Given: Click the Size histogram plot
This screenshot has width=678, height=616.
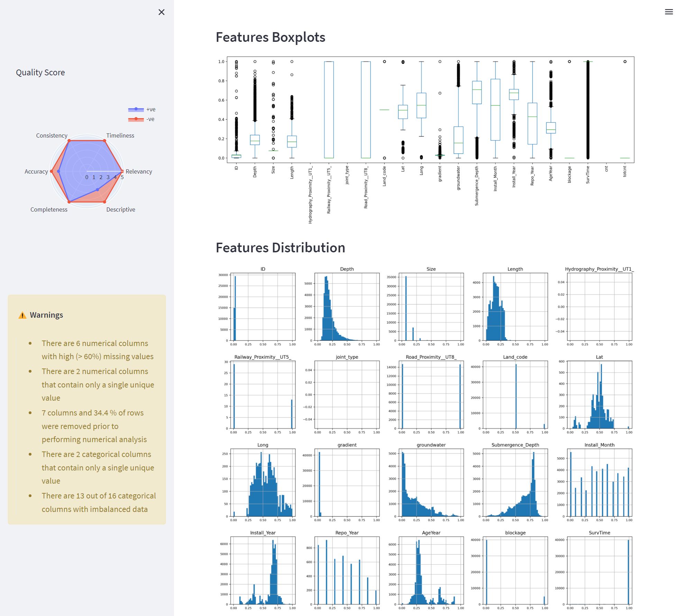Looking at the screenshot, I should [431, 306].
